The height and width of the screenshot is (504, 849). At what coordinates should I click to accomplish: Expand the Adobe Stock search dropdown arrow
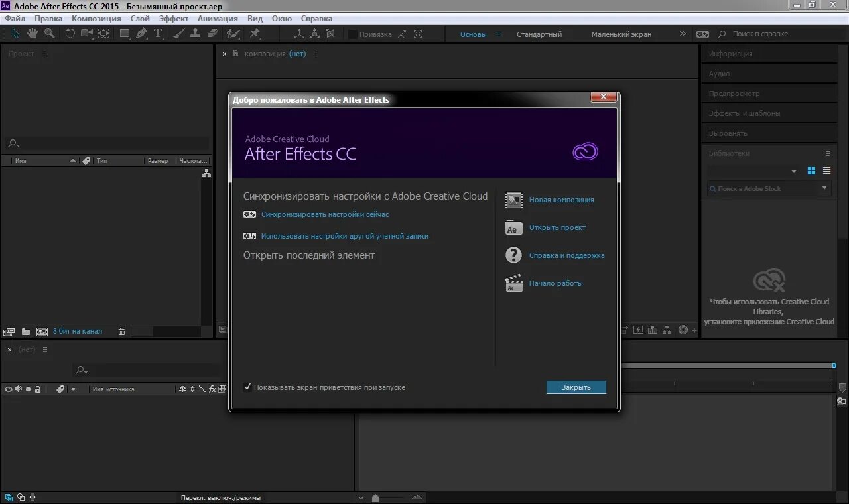click(824, 188)
